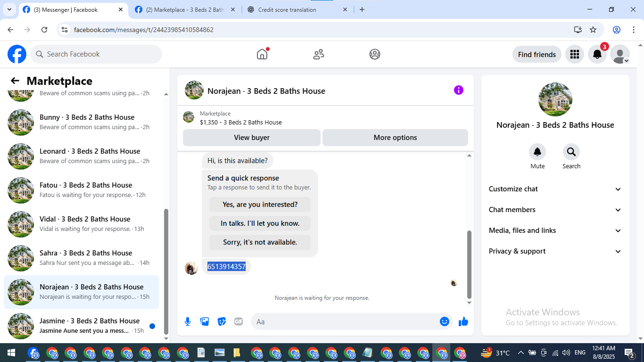The image size is (644, 362).
Task: Reload the page
Action: (44, 30)
